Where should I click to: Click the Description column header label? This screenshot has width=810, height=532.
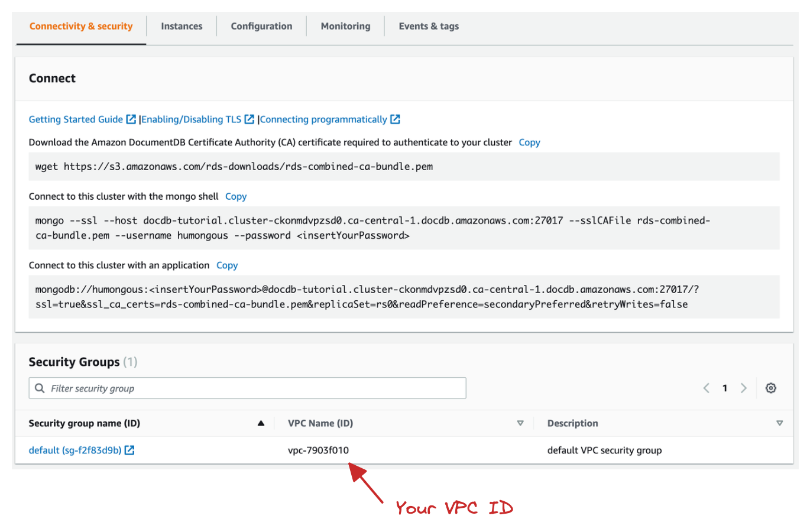[x=572, y=423]
